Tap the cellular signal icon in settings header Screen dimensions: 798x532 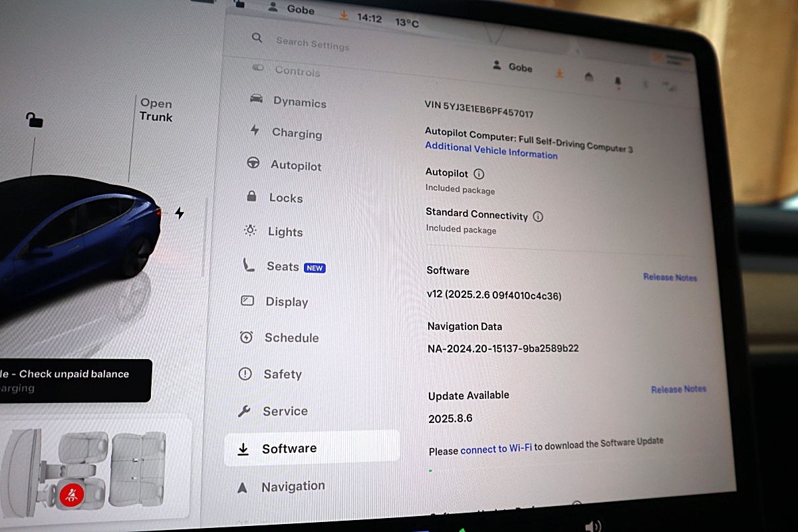tap(668, 86)
